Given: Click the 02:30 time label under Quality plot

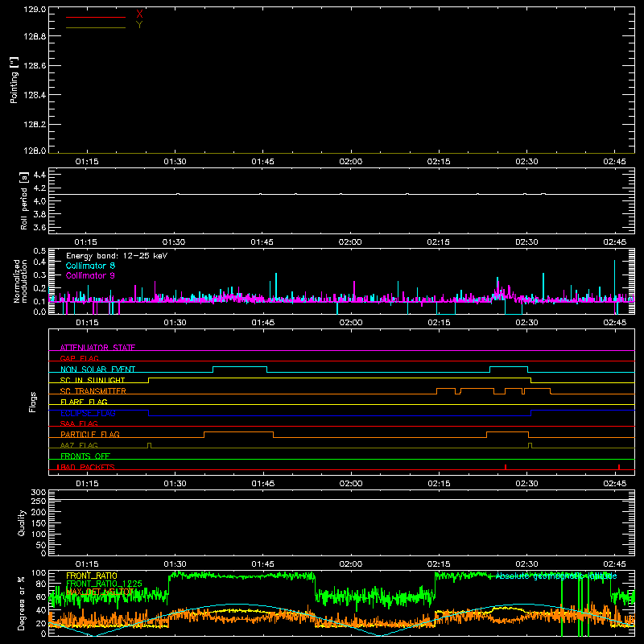Looking at the screenshot, I should [x=526, y=564].
